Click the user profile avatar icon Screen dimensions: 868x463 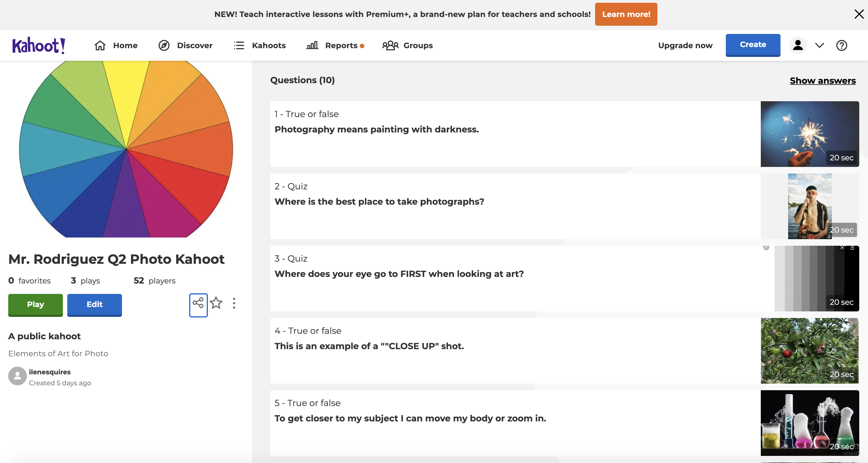click(797, 45)
